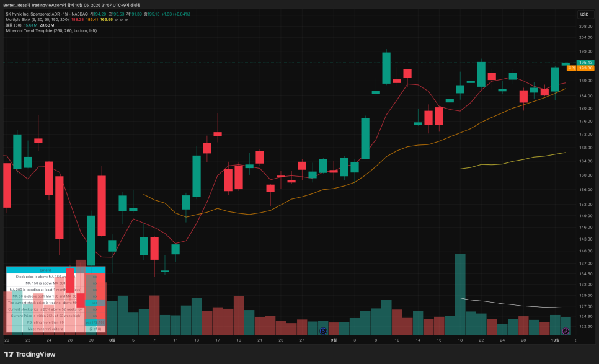Click the snapshot caption crediting Better_Ideas
599x364 pixels.
[72, 5]
